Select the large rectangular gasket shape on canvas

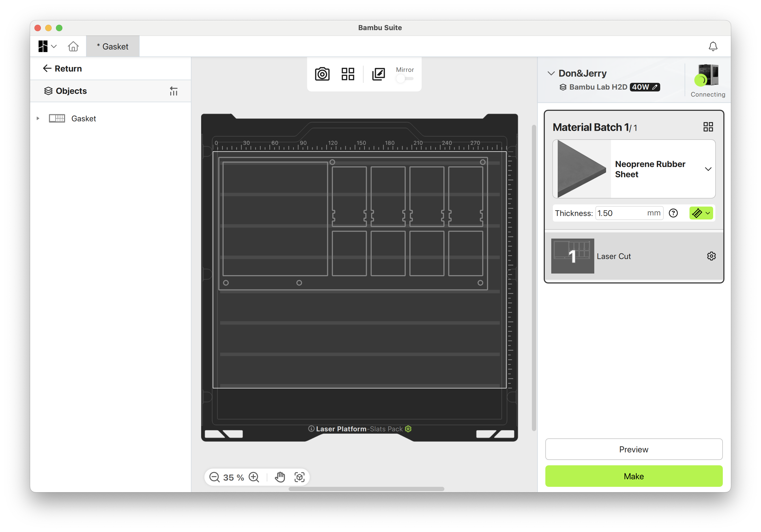coord(275,219)
